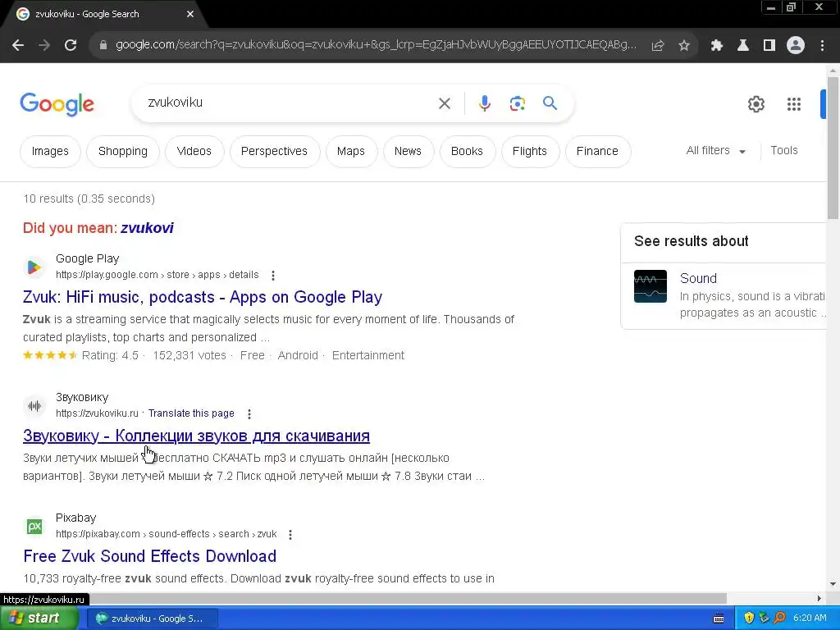Focus the browser address bar URL
Viewport: 840px width, 630px height.
[376, 45]
